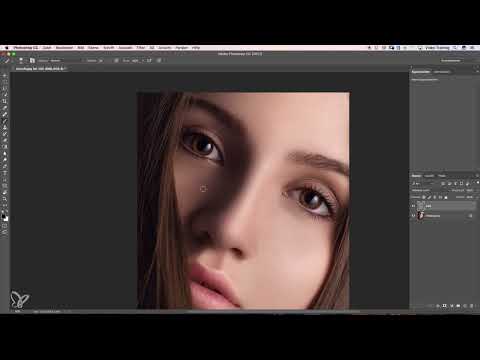Screen dimensions: 480x360
Task: Toggle layer filtering switch in Layers panel
Action: coord(478,183)
